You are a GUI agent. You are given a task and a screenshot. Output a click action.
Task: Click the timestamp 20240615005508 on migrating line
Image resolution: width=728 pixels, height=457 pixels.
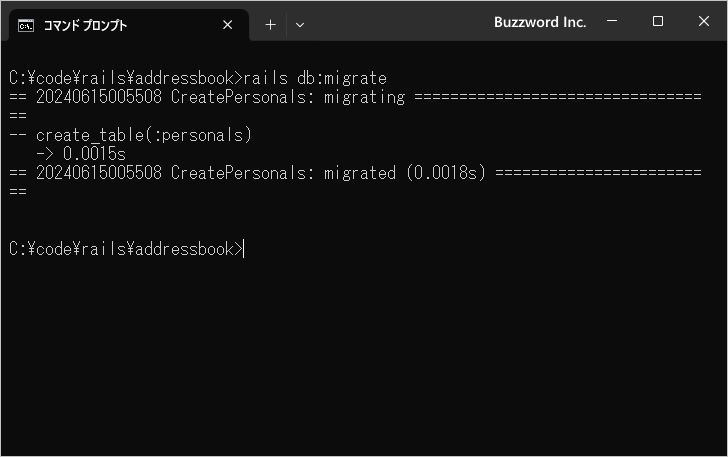pos(99,97)
